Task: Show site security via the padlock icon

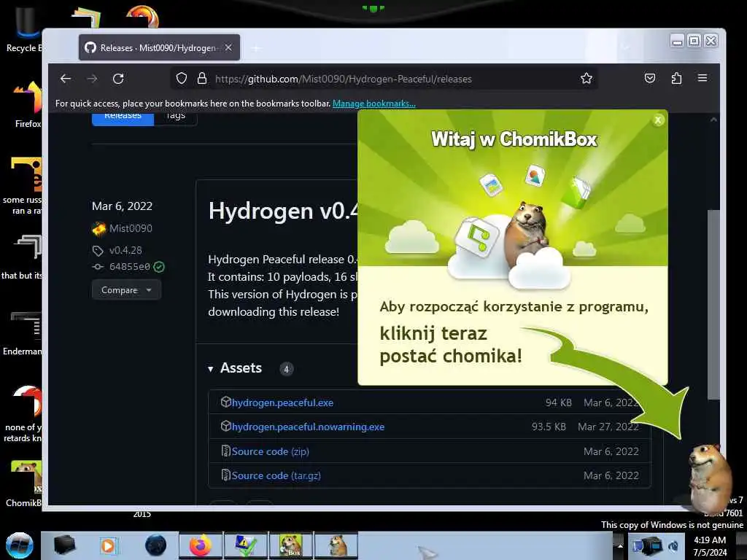Action: (202, 78)
